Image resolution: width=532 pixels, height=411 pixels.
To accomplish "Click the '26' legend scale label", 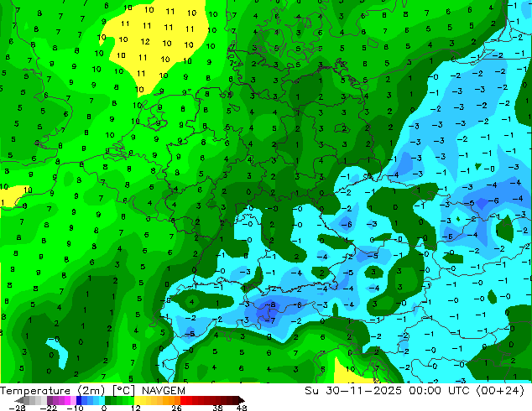I will (176, 408).
